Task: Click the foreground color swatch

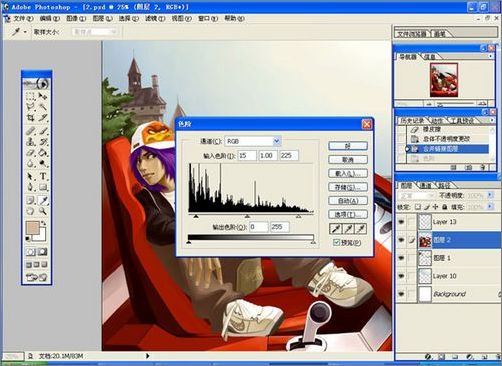Action: coord(33,228)
